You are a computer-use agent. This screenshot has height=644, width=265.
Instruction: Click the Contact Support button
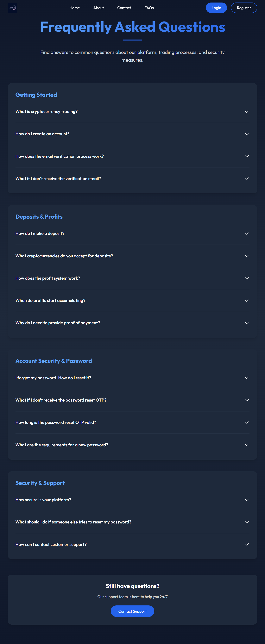point(132,611)
